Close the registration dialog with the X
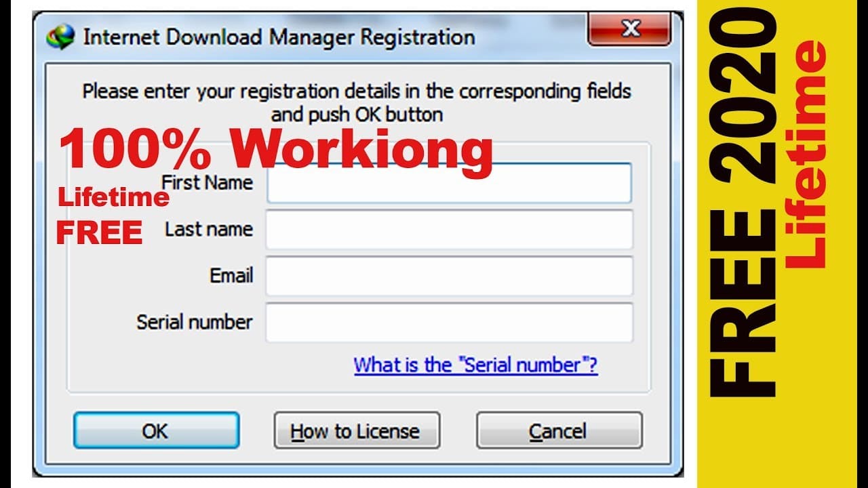868x488 pixels. point(631,29)
